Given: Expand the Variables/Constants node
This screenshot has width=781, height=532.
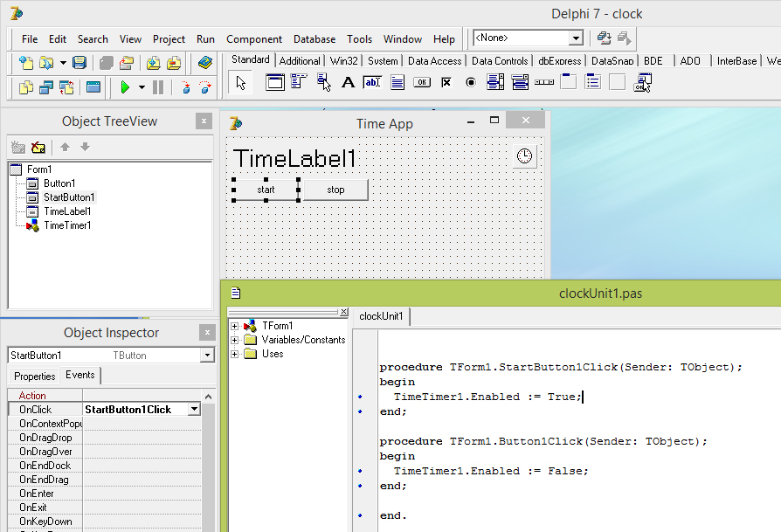Looking at the screenshot, I should click(x=234, y=340).
